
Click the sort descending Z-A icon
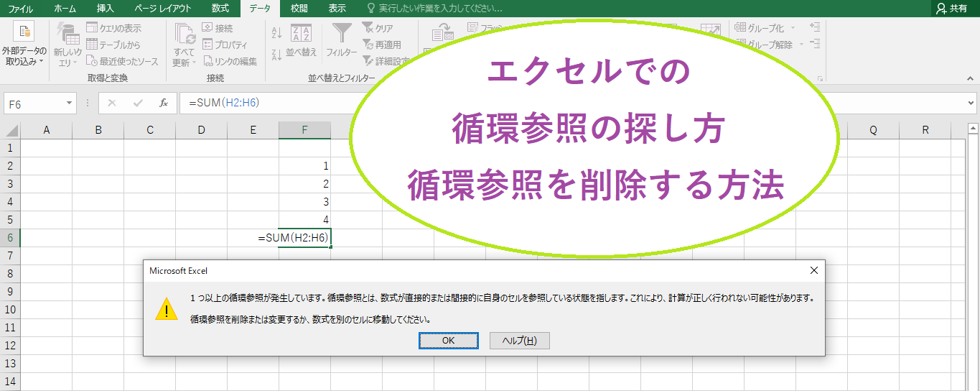276,54
